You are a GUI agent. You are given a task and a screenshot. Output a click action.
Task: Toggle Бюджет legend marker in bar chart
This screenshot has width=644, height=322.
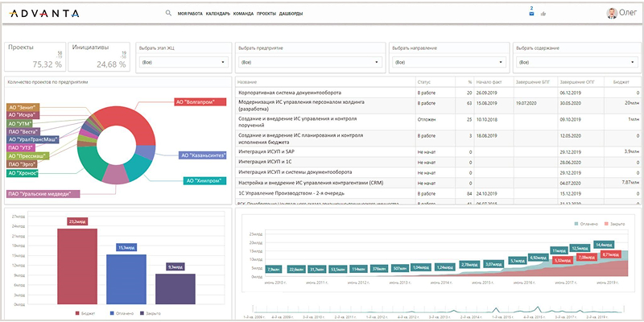[x=77, y=312]
